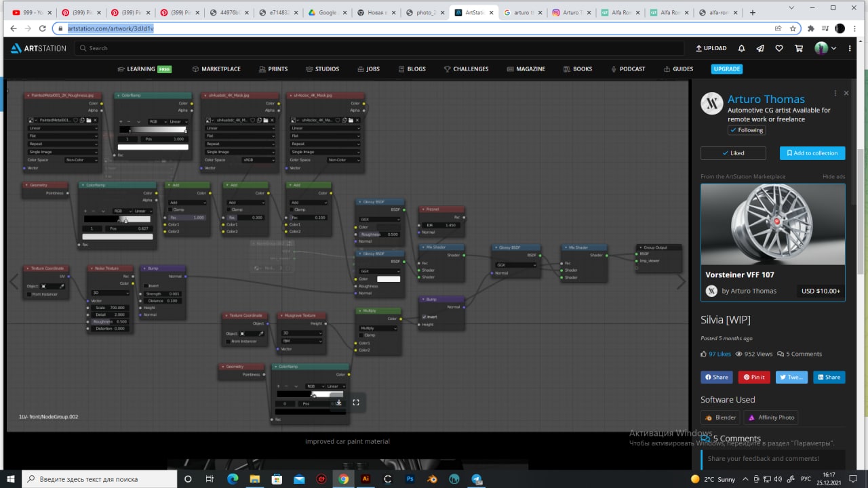Open Photoshop from the taskbar
868x488 pixels.
click(x=410, y=479)
